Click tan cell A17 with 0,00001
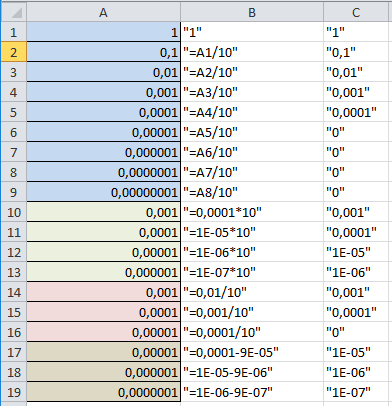The image size is (392, 406). (103, 352)
